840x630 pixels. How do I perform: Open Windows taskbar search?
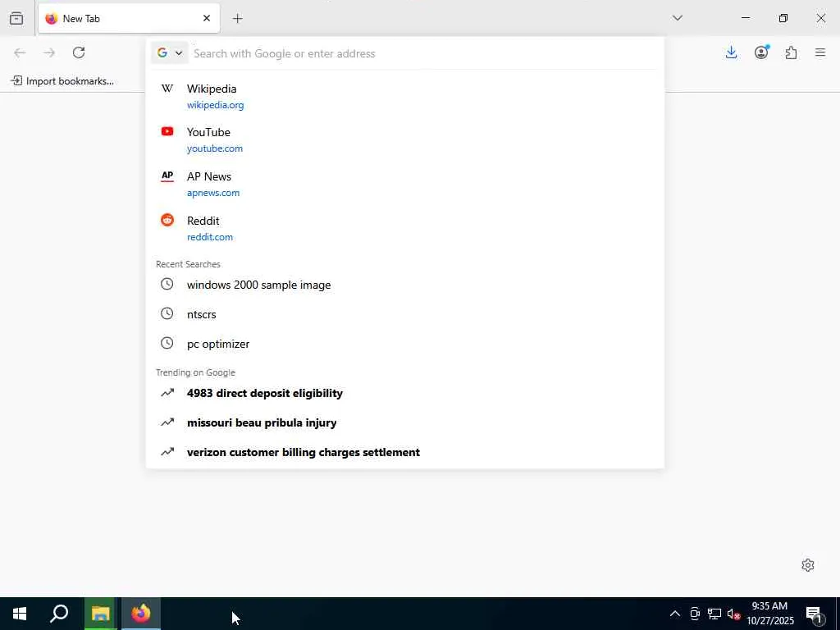(x=59, y=614)
